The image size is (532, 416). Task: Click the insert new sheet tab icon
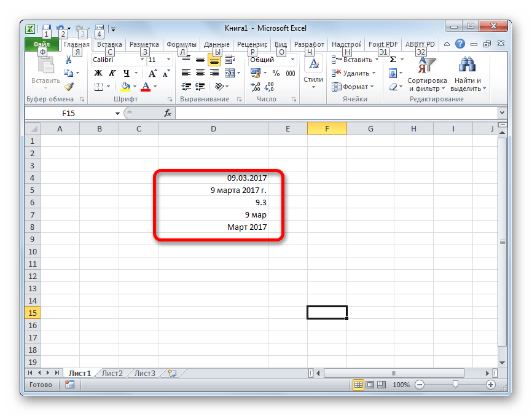[173, 373]
